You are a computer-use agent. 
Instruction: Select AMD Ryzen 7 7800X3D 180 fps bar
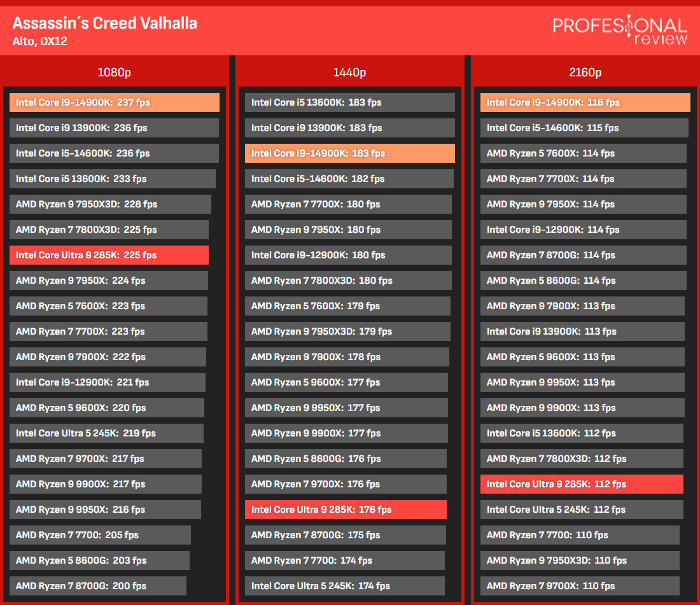click(348, 281)
